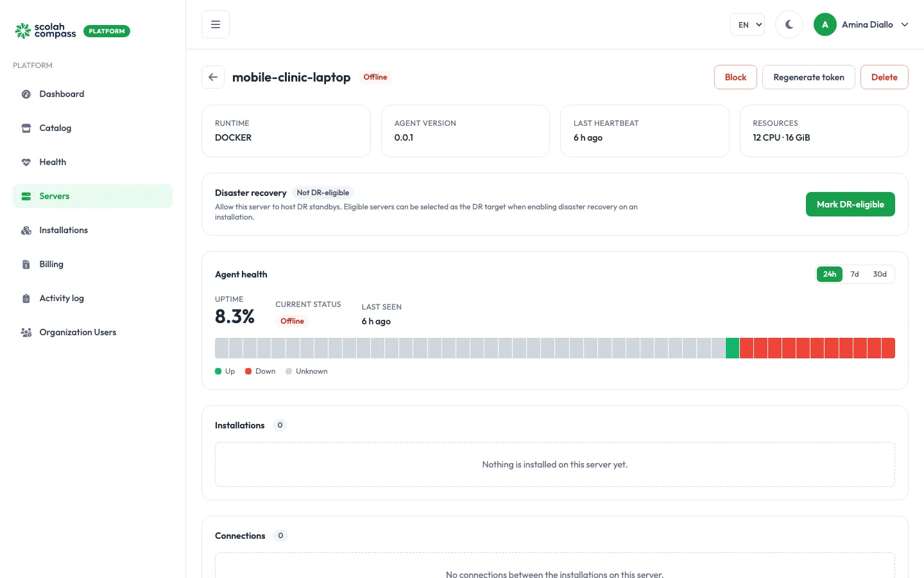Click the Servers stack icon
The height and width of the screenshot is (578, 924).
[26, 196]
